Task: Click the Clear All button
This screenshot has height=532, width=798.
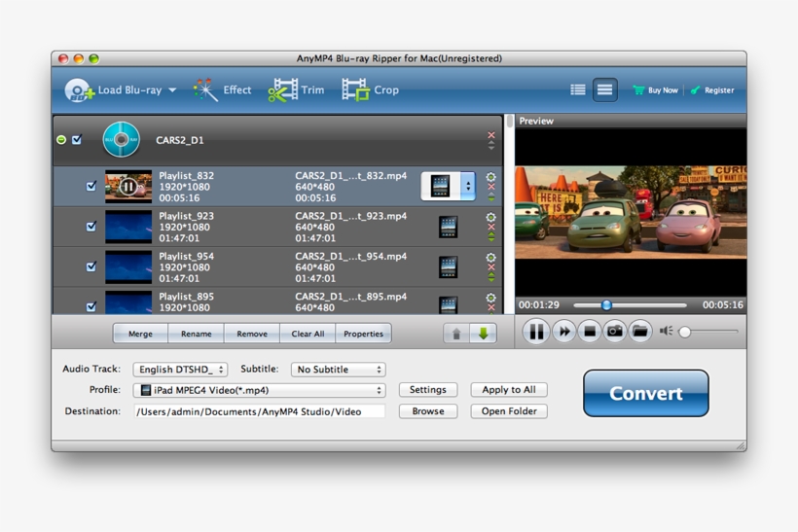Action: pos(308,334)
